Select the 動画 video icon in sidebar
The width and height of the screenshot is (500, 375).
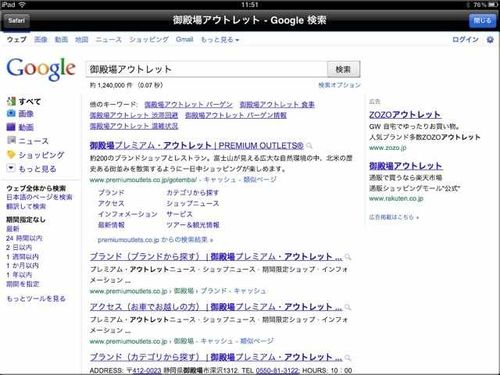tap(11, 127)
